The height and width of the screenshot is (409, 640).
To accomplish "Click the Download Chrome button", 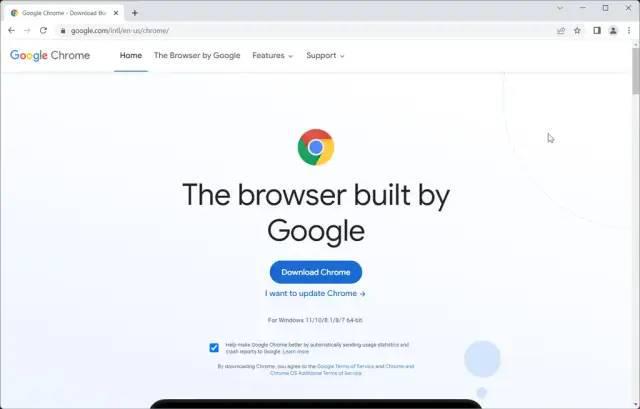I will [316, 272].
